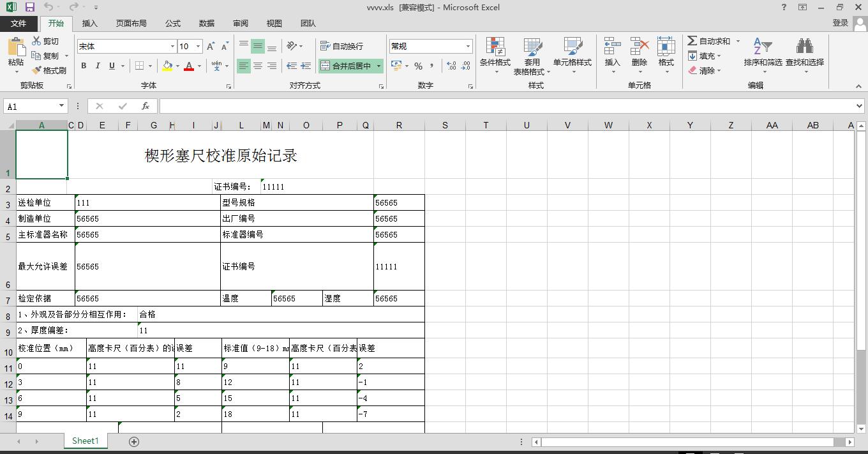Click the AutoSum (自动求和) button
The width and height of the screenshot is (868, 454).
[708, 41]
